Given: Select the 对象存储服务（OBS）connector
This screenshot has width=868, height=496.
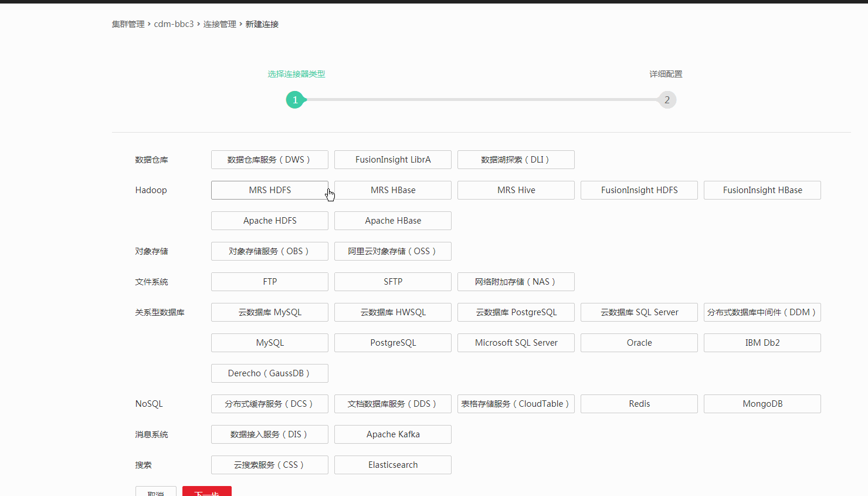Looking at the screenshot, I should click(270, 251).
